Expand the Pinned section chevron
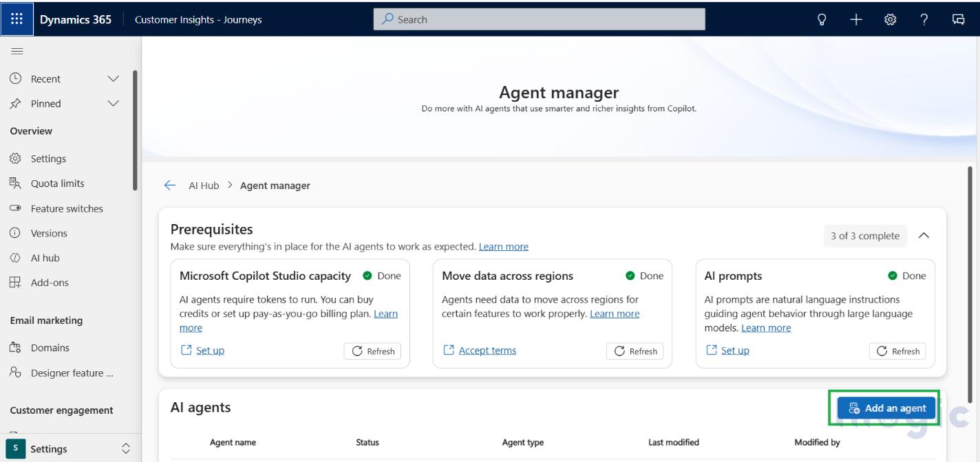The width and height of the screenshot is (980, 462). [x=114, y=103]
